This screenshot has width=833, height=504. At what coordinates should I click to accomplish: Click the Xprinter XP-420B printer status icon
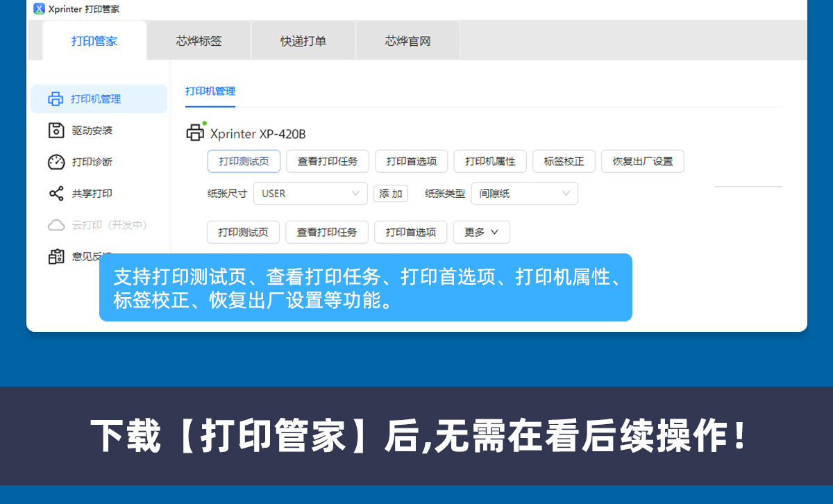tap(196, 133)
